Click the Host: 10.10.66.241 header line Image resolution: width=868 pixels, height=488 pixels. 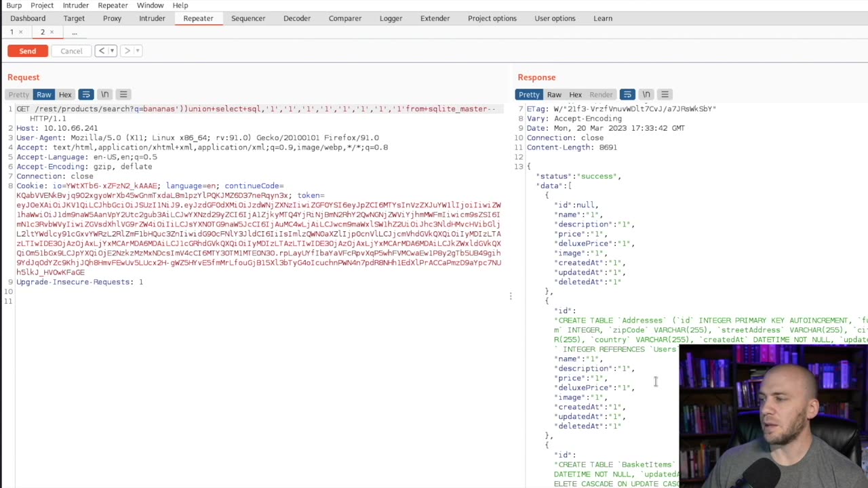pos(57,128)
